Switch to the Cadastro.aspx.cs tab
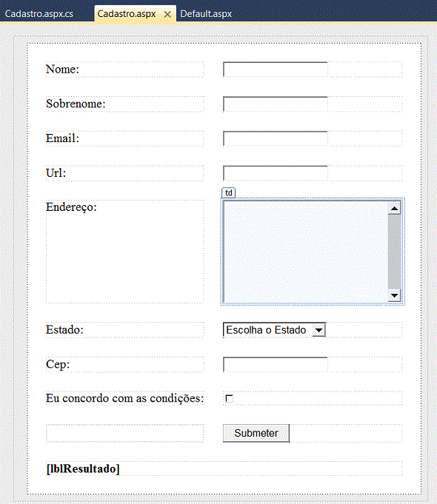This screenshot has height=504, width=437. click(x=39, y=14)
